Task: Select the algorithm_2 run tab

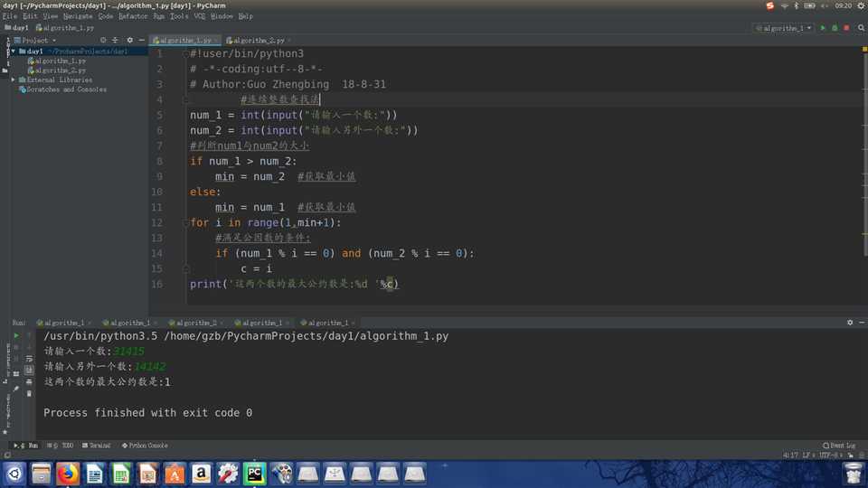Action: pyautogui.click(x=196, y=323)
